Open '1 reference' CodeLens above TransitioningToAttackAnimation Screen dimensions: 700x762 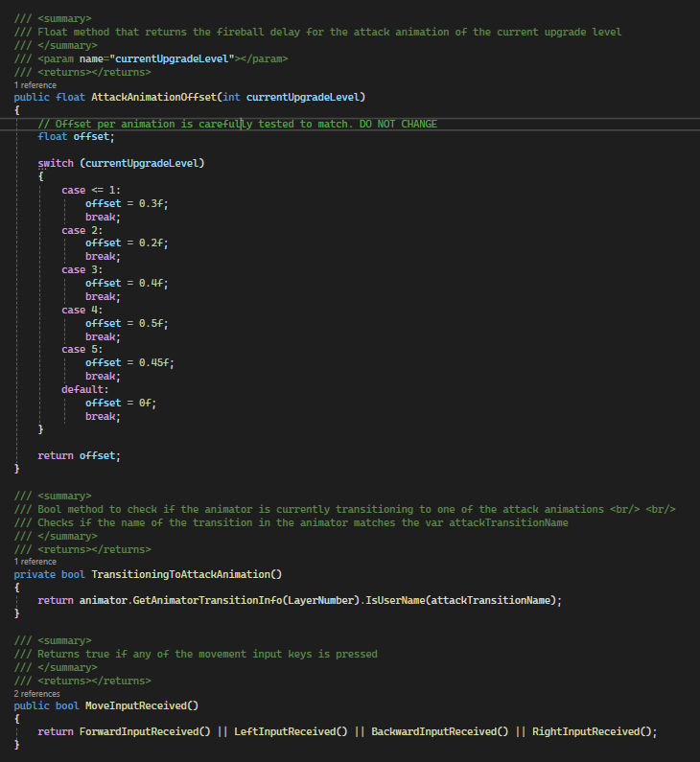[35, 562]
